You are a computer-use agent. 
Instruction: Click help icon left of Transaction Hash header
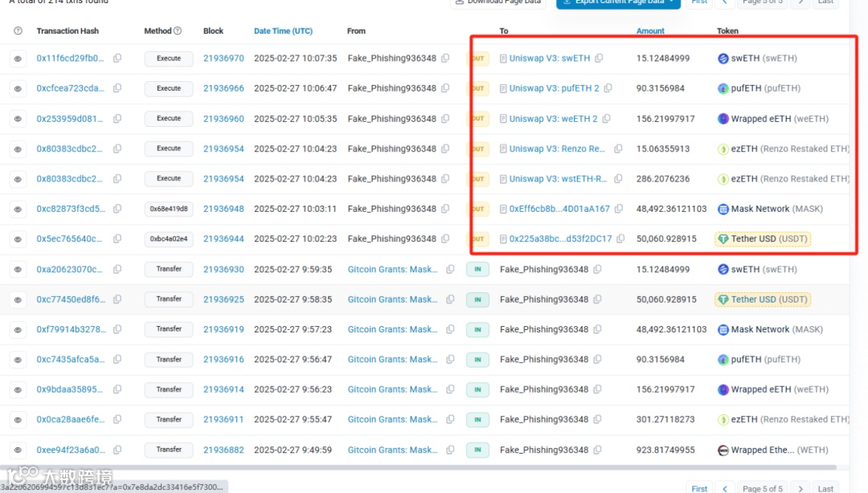18,31
